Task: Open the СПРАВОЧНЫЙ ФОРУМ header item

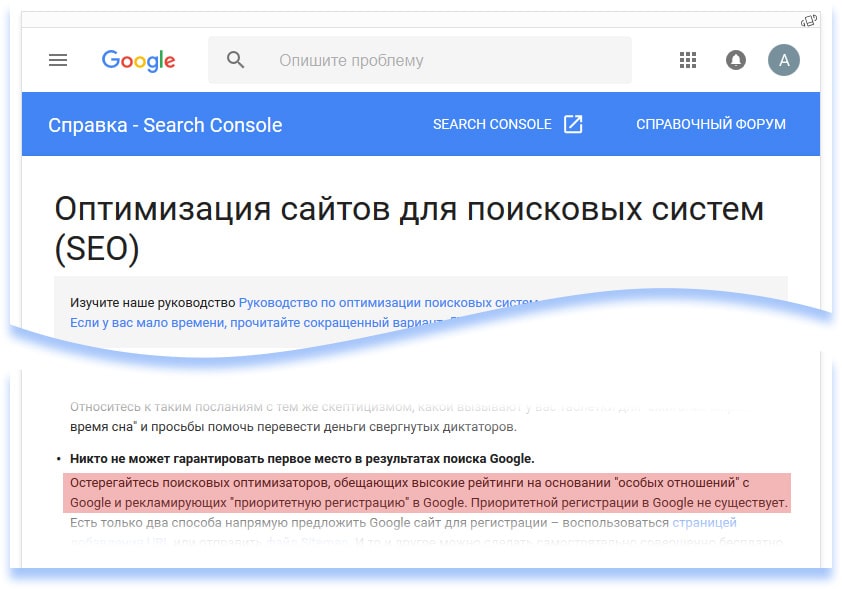Action: [x=711, y=124]
